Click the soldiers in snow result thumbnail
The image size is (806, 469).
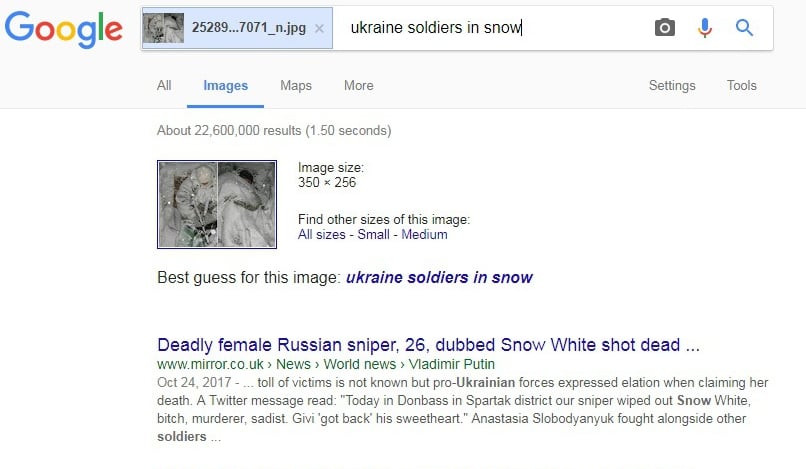click(x=217, y=204)
